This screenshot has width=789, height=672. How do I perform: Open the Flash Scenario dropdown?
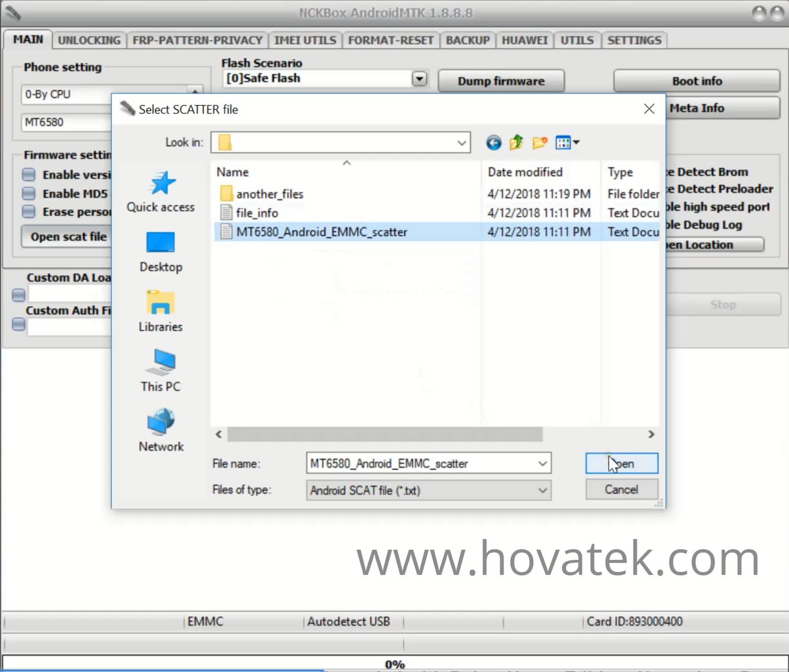point(418,78)
